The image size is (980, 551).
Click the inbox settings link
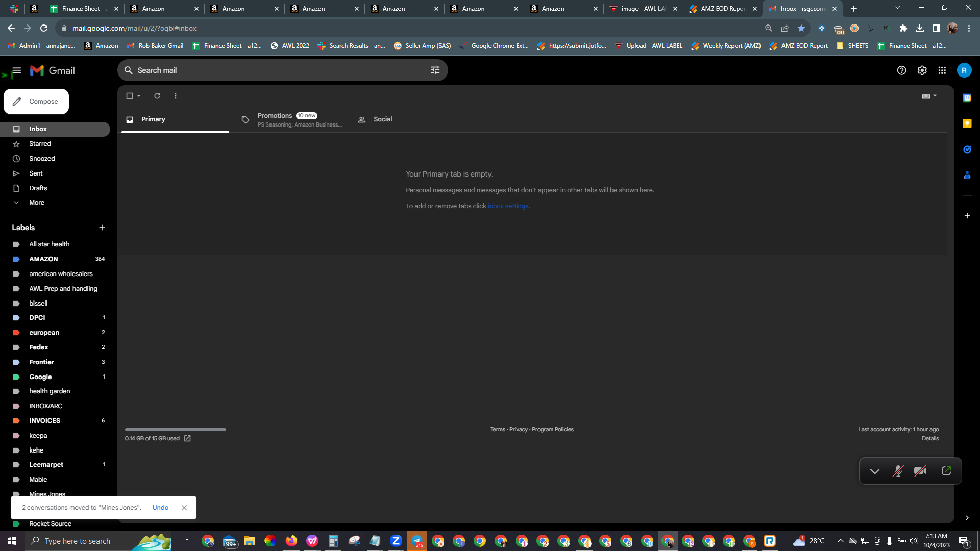(x=508, y=206)
